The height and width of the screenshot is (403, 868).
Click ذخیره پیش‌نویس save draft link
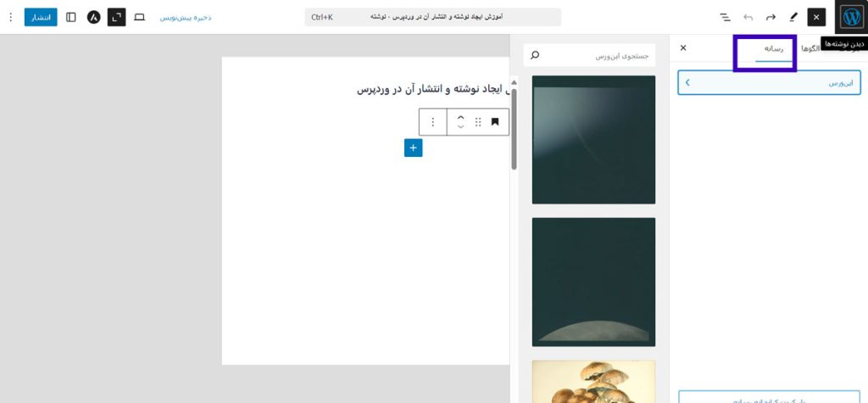click(x=185, y=17)
